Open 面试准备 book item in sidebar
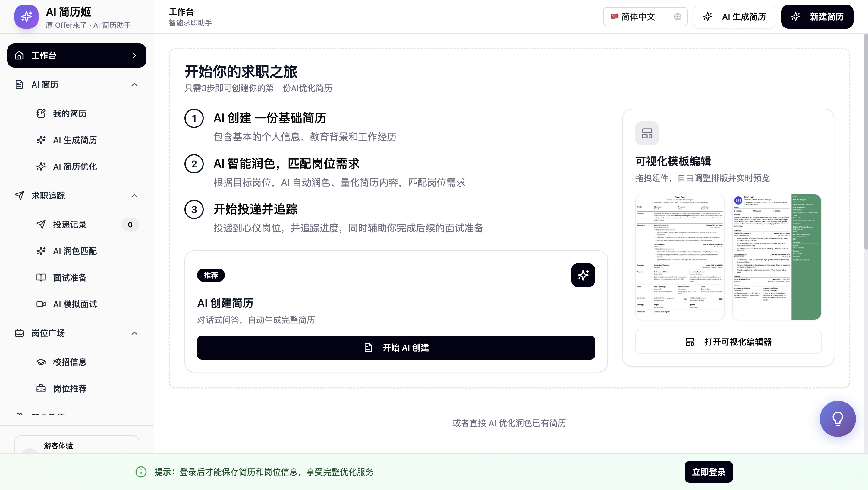 (x=70, y=278)
